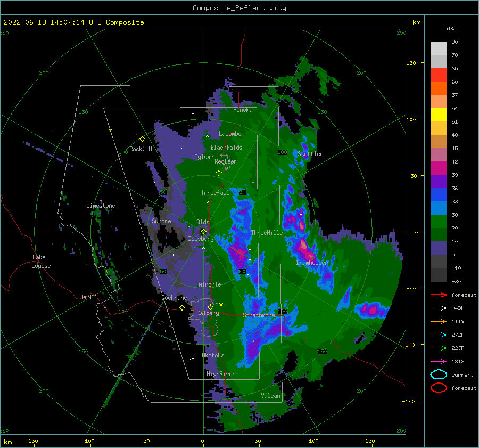This screenshot has width=479, height=448.
Task: Click the Limestone label
Action: tap(101, 206)
